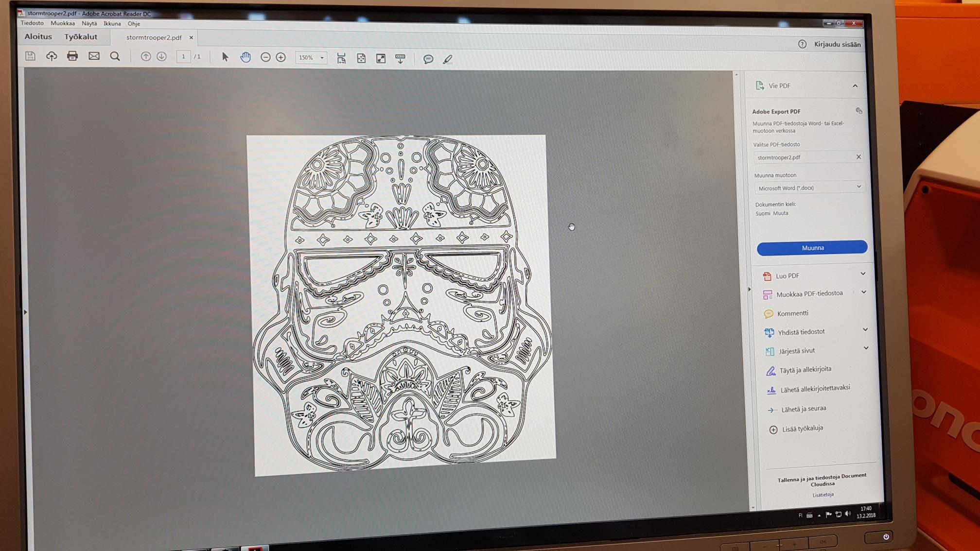Switch to the Aloitus tab
Screen dimensions: 980x551
(x=38, y=36)
